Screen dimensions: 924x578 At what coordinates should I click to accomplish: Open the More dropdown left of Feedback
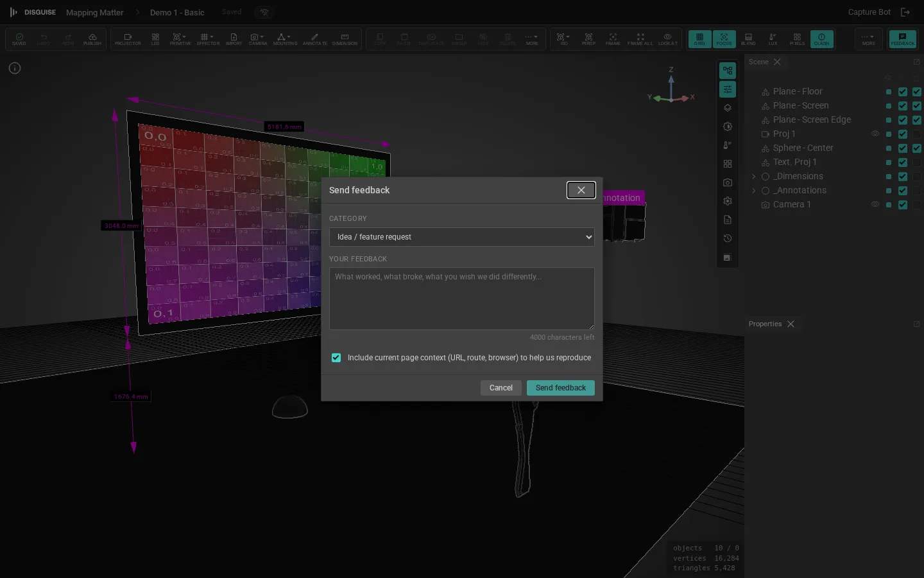point(868,39)
